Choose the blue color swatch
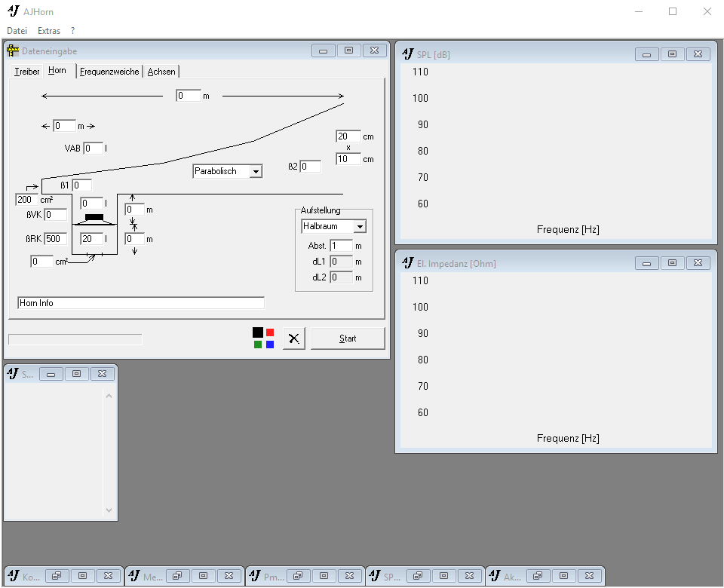The image size is (724, 588). coord(270,345)
